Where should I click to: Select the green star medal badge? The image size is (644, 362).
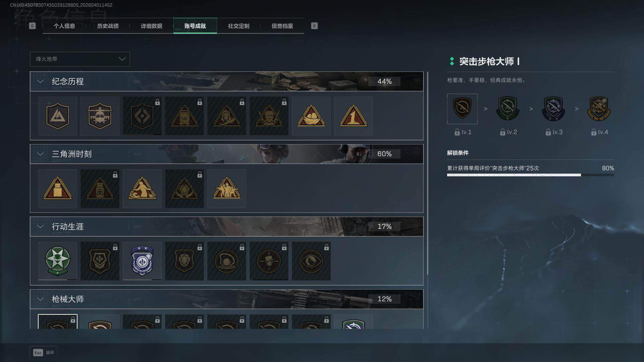coord(57,261)
